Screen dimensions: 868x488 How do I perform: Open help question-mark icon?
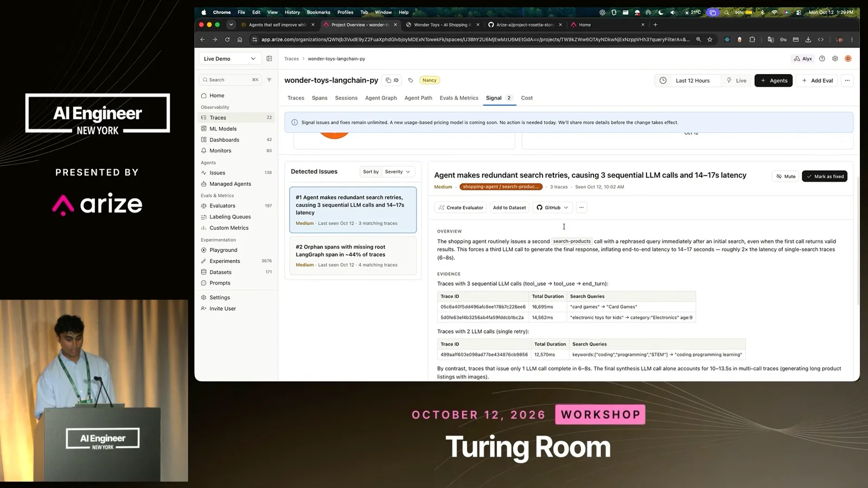coord(822,59)
